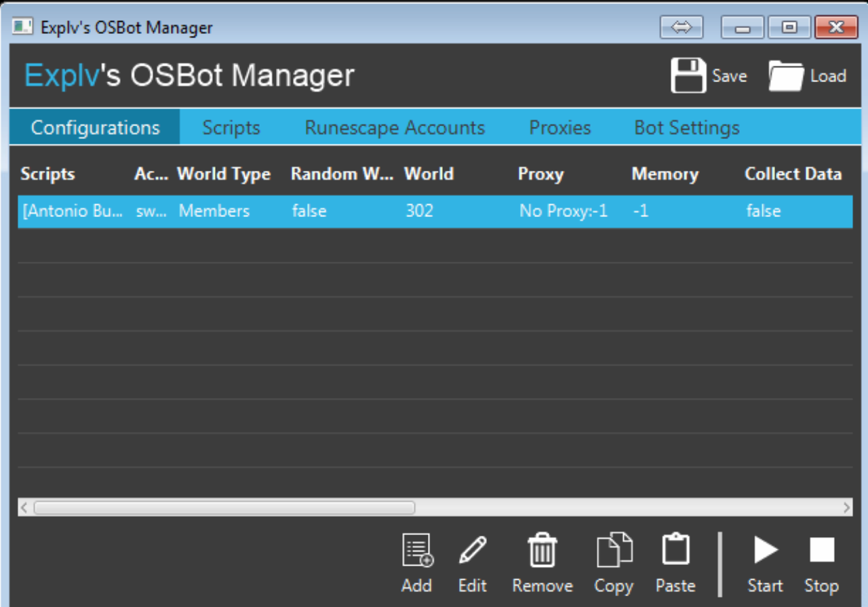868x607 pixels.
Task: Click the Explv's OSBot Manager heading
Action: [x=189, y=76]
